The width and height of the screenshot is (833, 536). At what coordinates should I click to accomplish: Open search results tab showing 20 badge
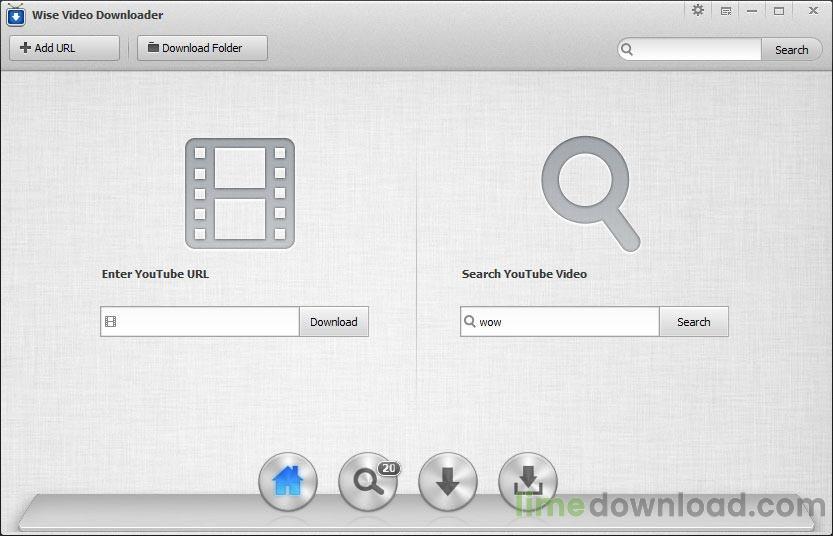[x=368, y=481]
